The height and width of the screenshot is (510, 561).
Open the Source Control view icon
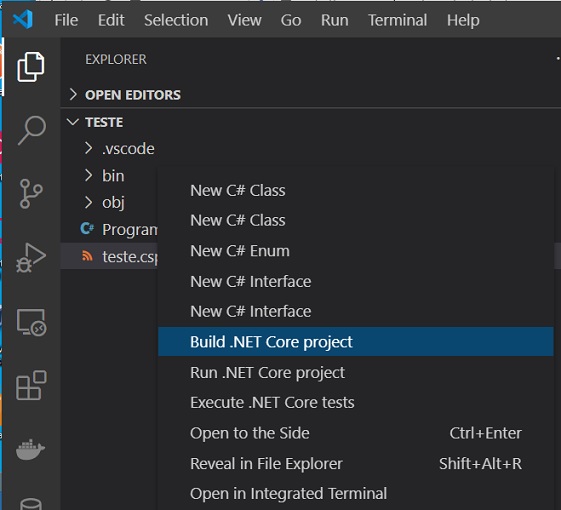point(31,194)
